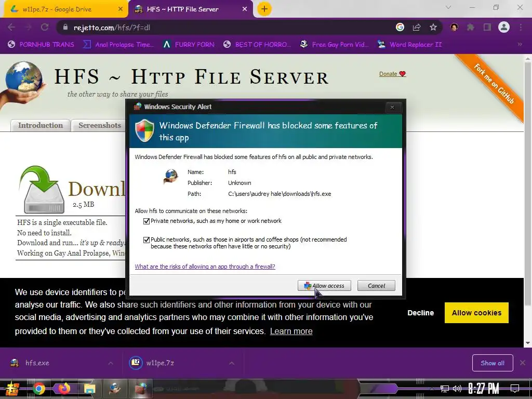
Task: Open browser extensions puzzle icon
Action: (x=471, y=28)
